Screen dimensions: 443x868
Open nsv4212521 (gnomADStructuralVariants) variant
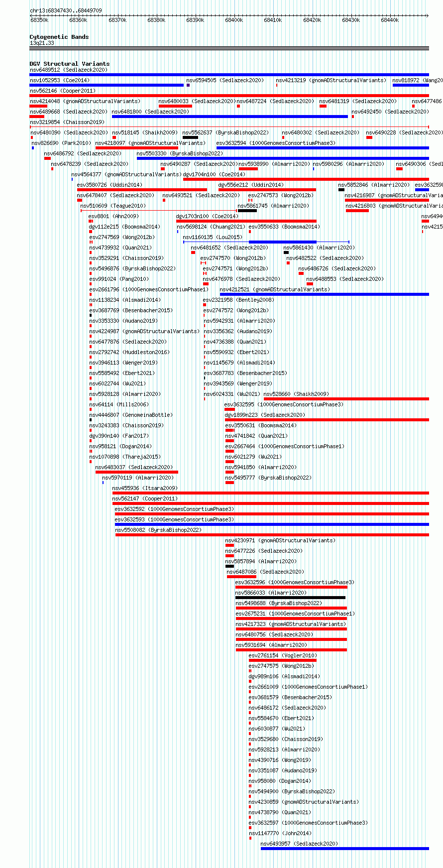pyautogui.click(x=274, y=289)
